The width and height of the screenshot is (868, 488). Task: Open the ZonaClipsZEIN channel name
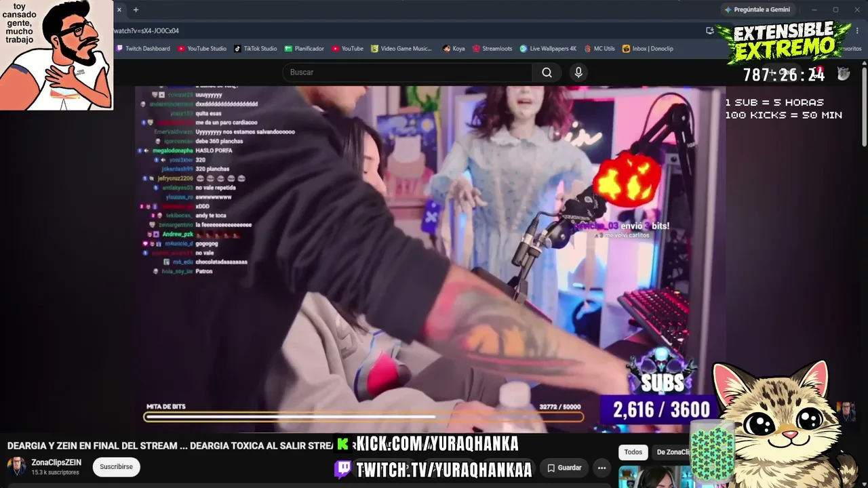click(x=56, y=462)
